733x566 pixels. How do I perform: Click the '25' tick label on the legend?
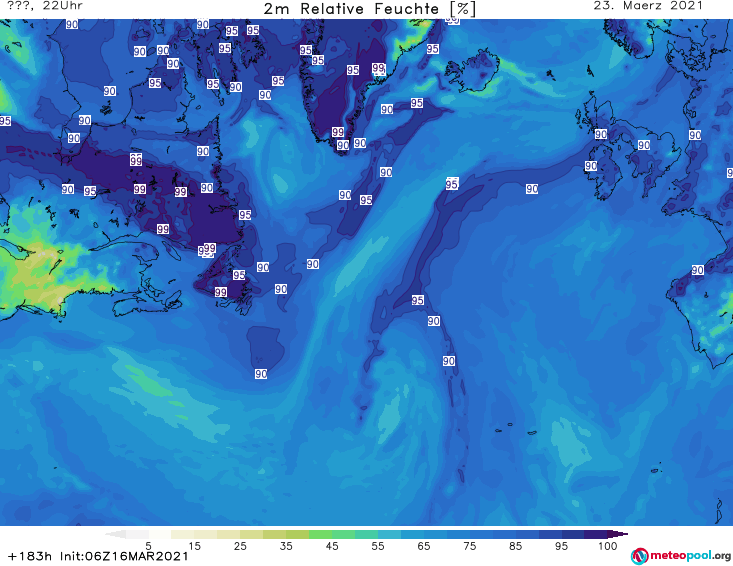pos(240,546)
